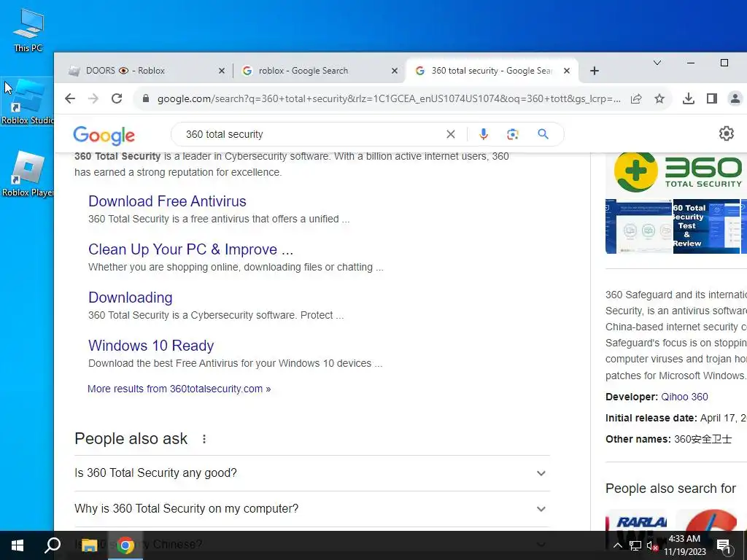Image resolution: width=747 pixels, height=560 pixels.
Task: Share this page icon in address bar
Action: pos(636,98)
